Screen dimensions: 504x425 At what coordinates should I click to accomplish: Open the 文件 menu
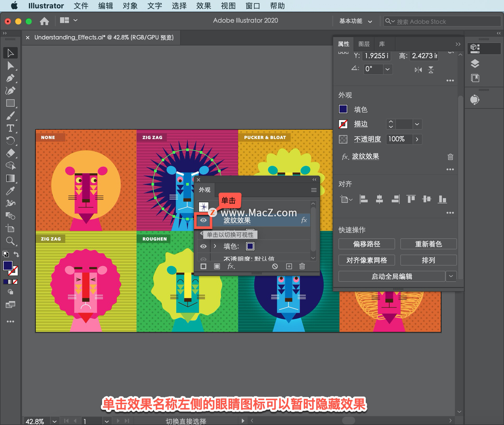81,6
